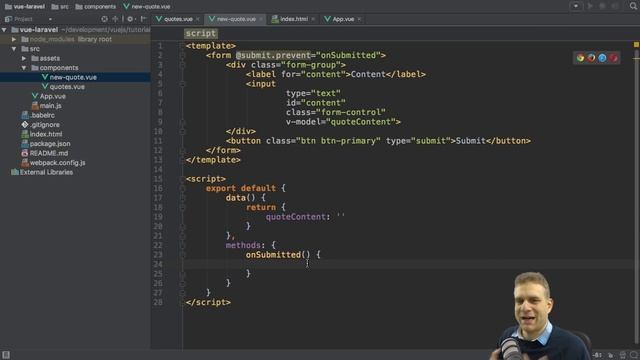
Task: Close the new-quote.vue tab
Action: pos(261,19)
